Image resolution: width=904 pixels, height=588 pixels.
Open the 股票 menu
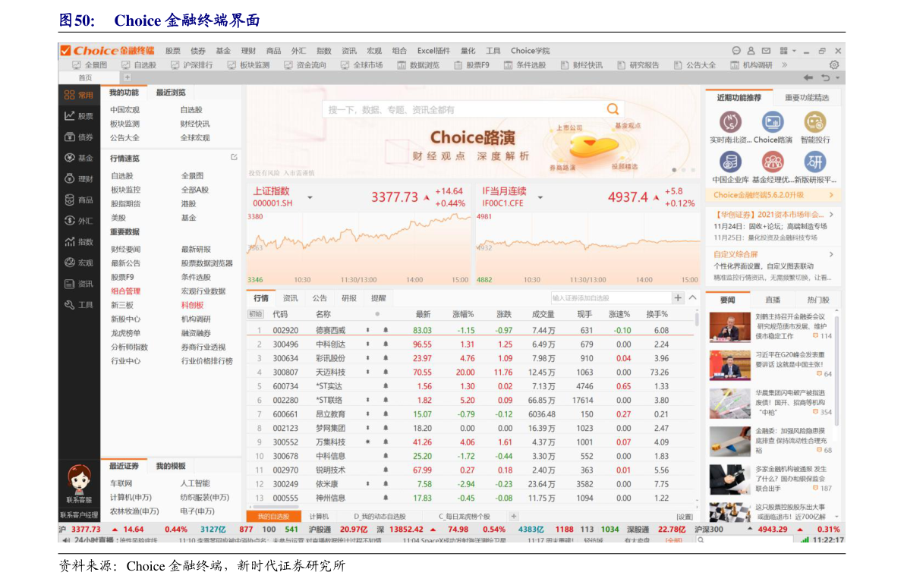[x=173, y=51]
